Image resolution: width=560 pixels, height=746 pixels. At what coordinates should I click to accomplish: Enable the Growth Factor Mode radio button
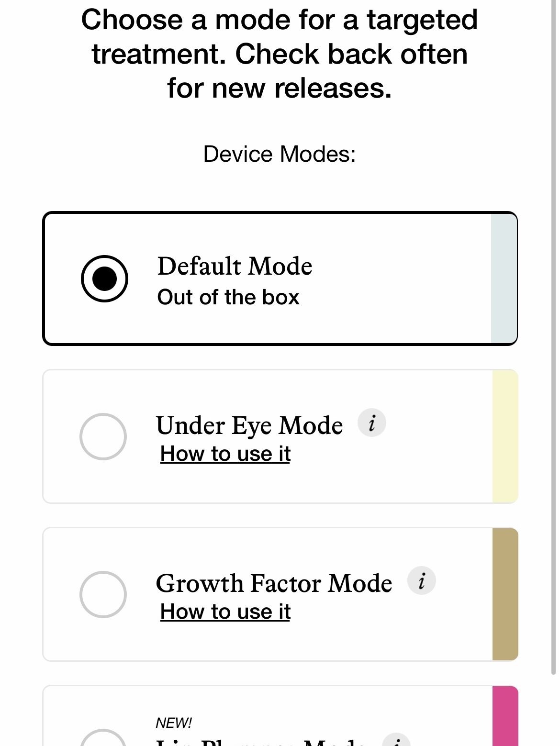(x=103, y=594)
